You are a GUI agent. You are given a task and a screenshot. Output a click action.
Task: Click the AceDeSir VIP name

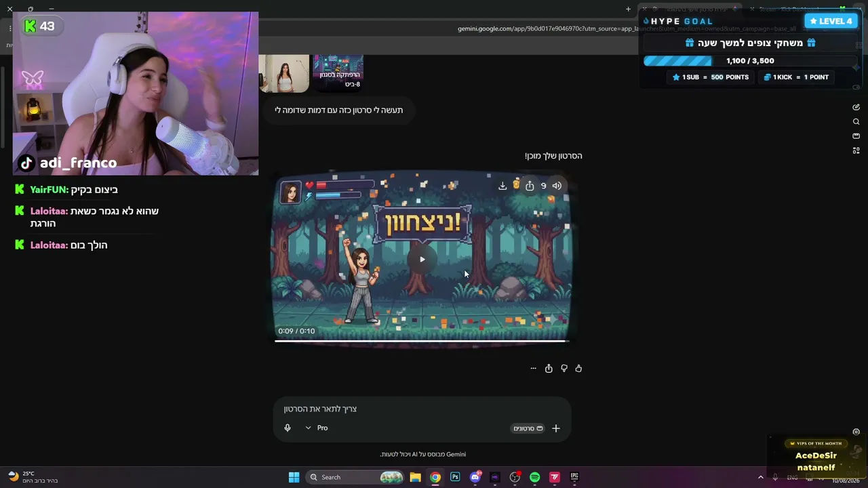[816, 456]
